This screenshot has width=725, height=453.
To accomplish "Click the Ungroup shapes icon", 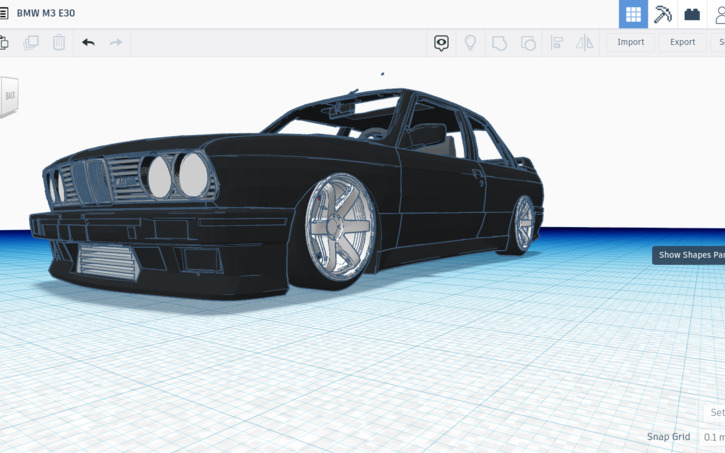I will (528, 43).
